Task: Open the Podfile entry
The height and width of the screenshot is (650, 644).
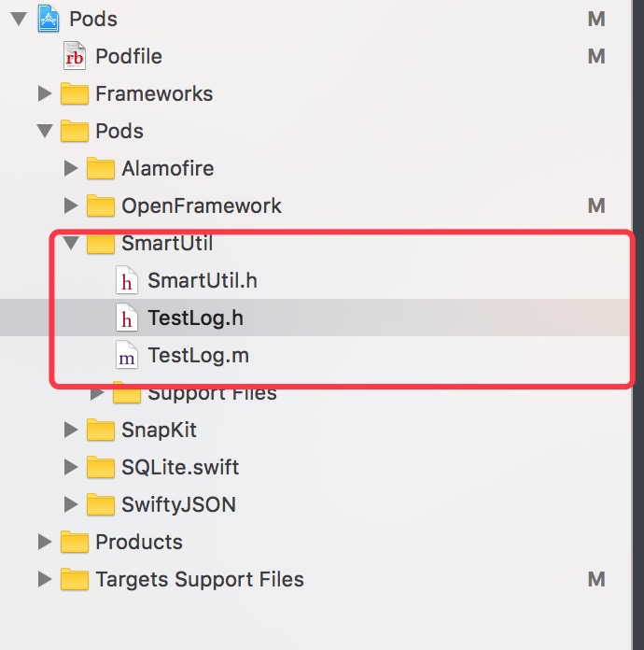Action: click(129, 56)
